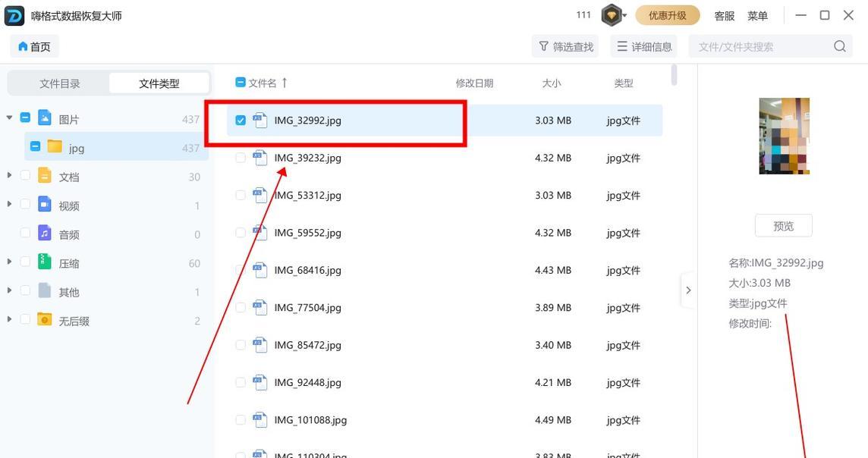Go to 首页 home button
Image resolution: width=868 pixels, height=458 pixels.
tap(34, 46)
